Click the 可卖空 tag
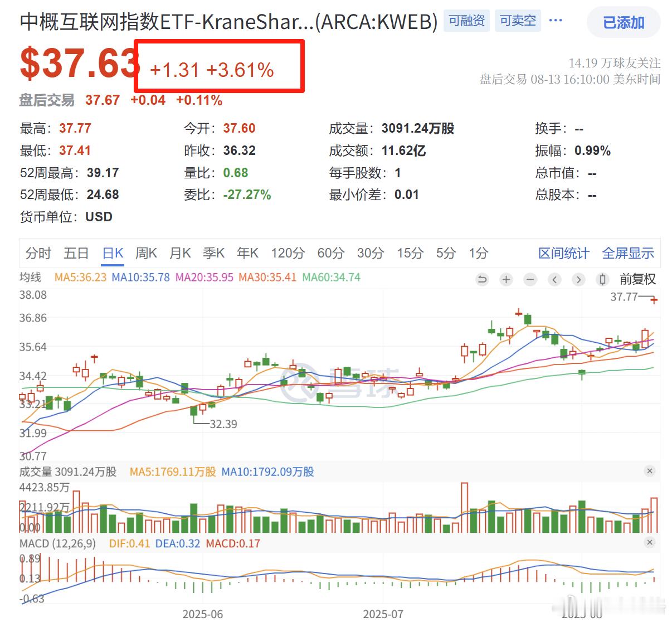The image size is (672, 622). [518, 21]
